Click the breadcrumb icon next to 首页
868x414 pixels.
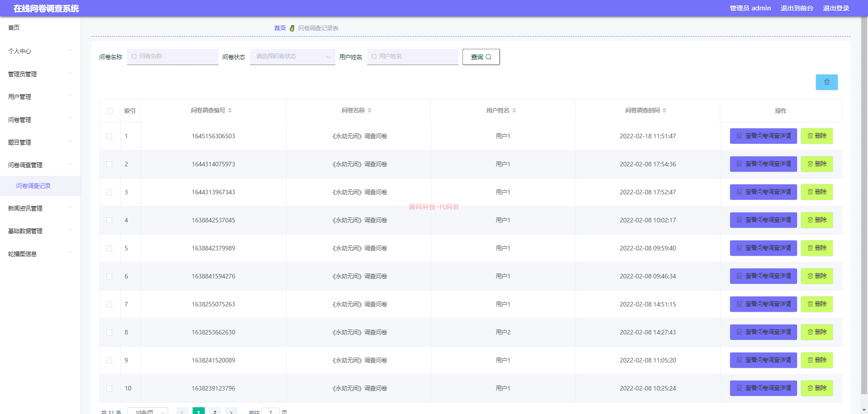[x=292, y=28]
